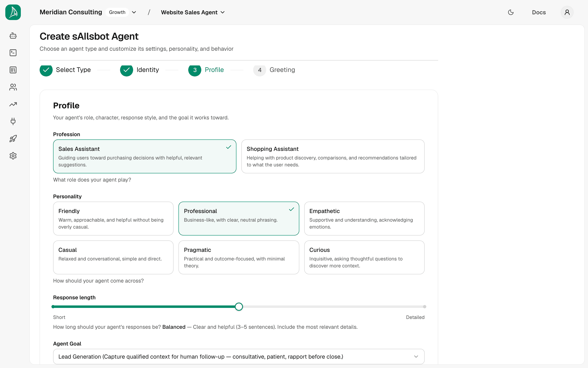Open the Agent Goal Lead Generation dropdown

tap(239, 357)
